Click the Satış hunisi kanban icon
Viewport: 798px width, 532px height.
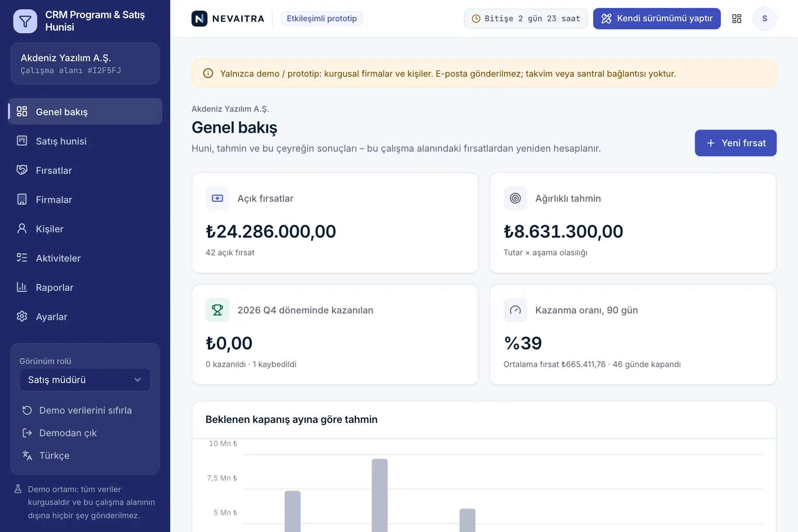click(x=22, y=141)
